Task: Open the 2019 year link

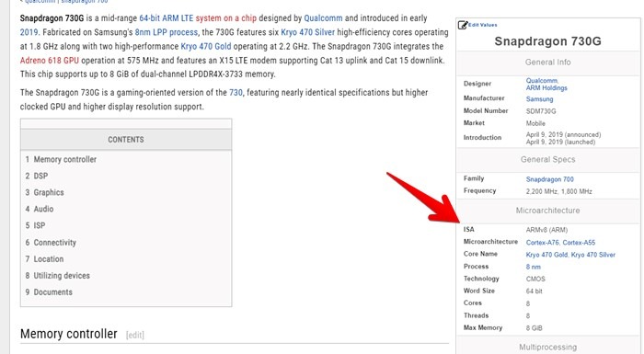Action: 29,32
